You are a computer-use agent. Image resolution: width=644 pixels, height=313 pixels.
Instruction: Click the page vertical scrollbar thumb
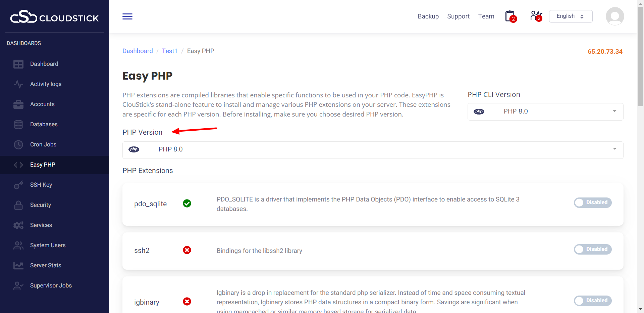pos(640,56)
